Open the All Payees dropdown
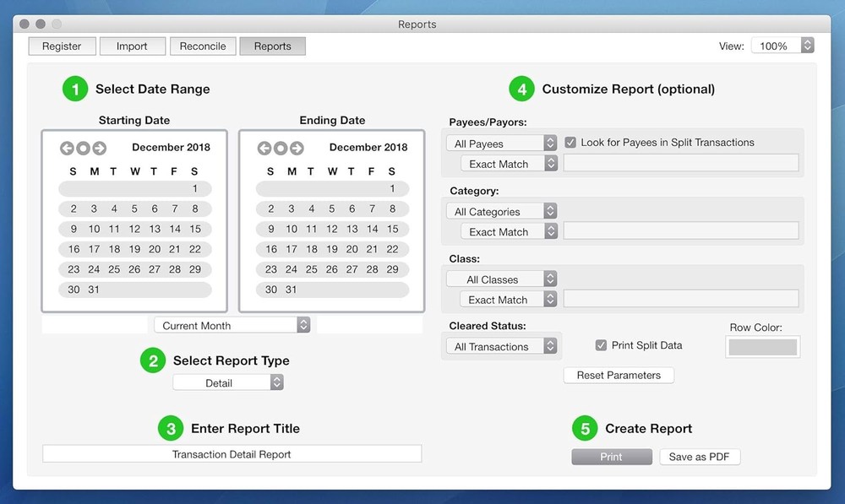Screen dimensions: 845x504 (x=501, y=143)
